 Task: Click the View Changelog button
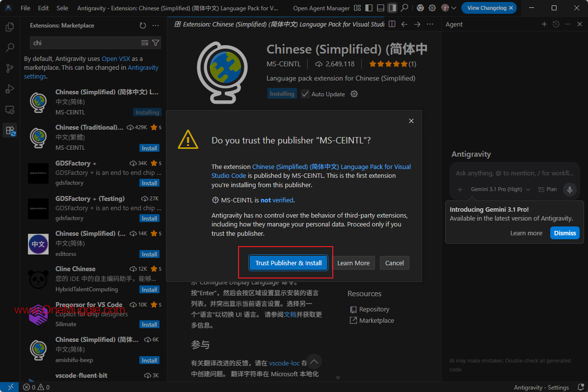point(487,8)
